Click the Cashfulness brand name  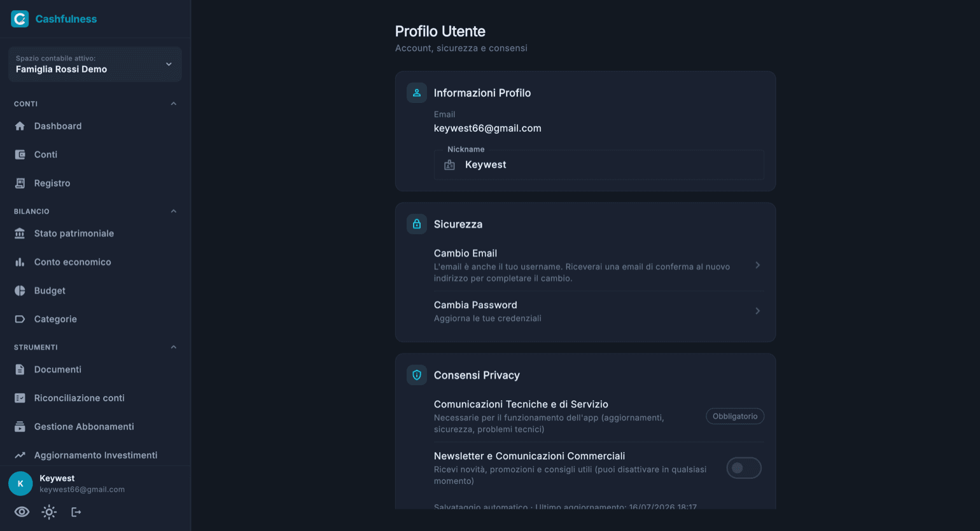[x=66, y=19]
